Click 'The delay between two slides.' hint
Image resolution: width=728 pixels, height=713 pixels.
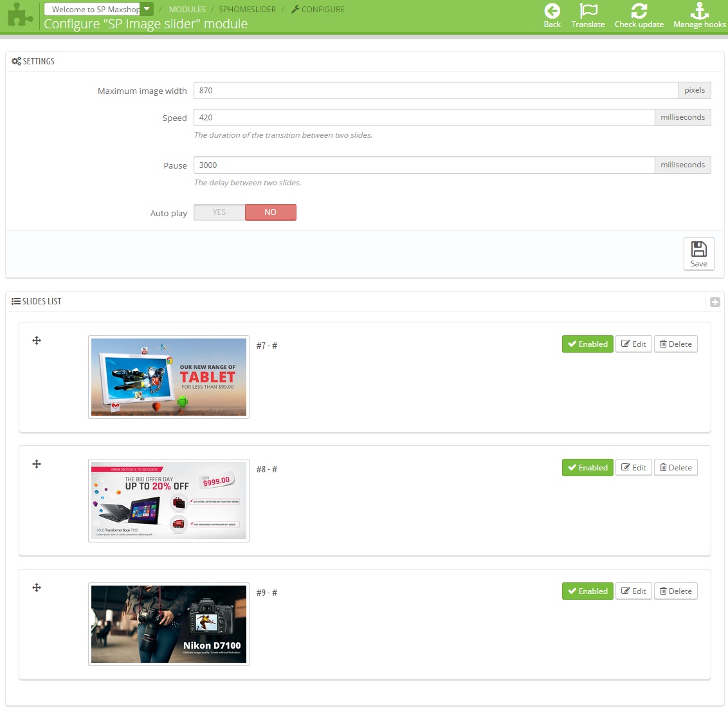[248, 183]
